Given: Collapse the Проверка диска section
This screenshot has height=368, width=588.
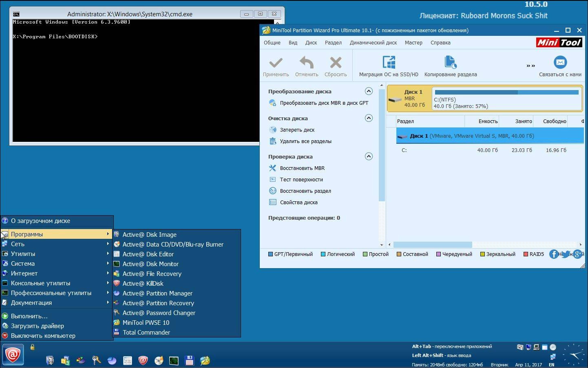Looking at the screenshot, I should [369, 156].
